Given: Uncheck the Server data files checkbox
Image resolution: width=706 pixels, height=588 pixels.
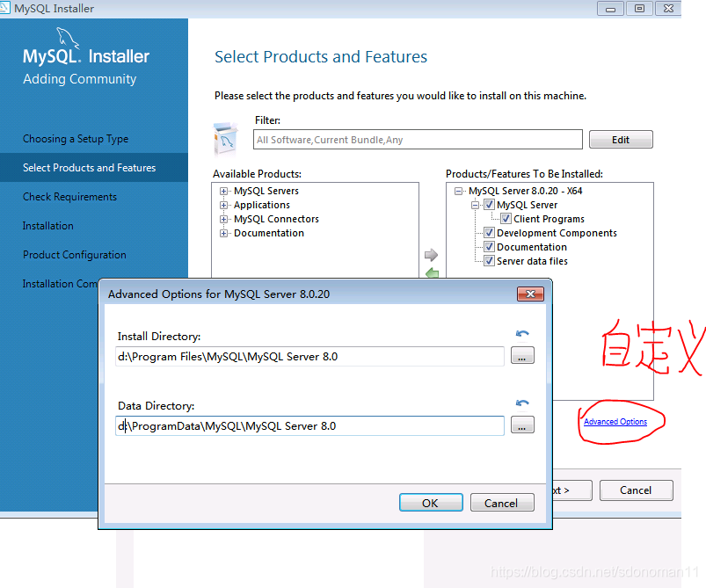Looking at the screenshot, I should click(x=489, y=261).
